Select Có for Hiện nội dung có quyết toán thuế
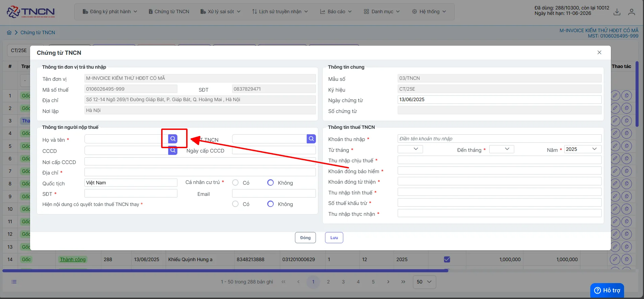644x299 pixels. click(236, 204)
